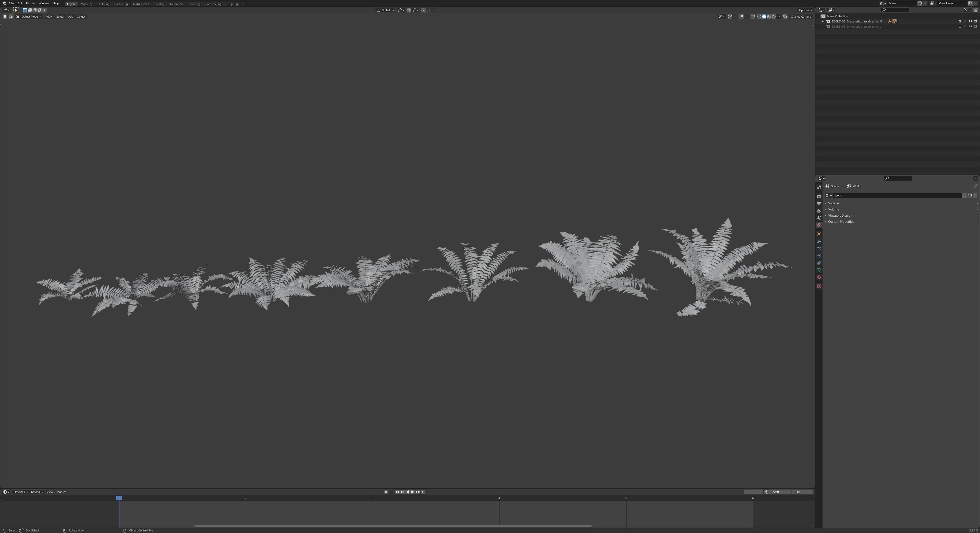Open the Object properties tab

coord(819,234)
